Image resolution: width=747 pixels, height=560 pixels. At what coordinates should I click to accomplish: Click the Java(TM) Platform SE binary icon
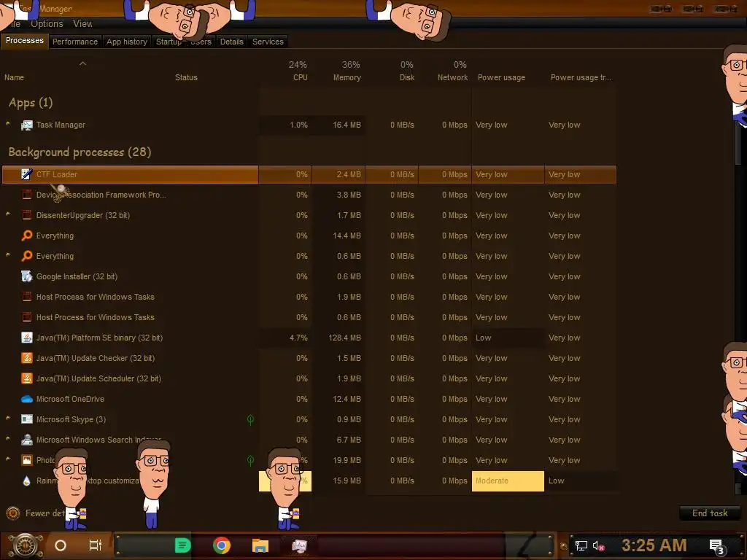(27, 338)
